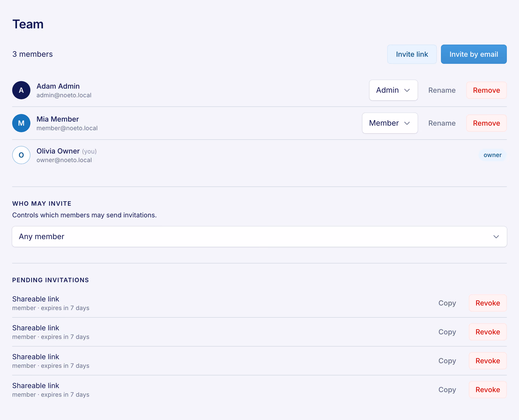Click the Mia Member name
This screenshot has width=519, height=420.
[58, 119]
